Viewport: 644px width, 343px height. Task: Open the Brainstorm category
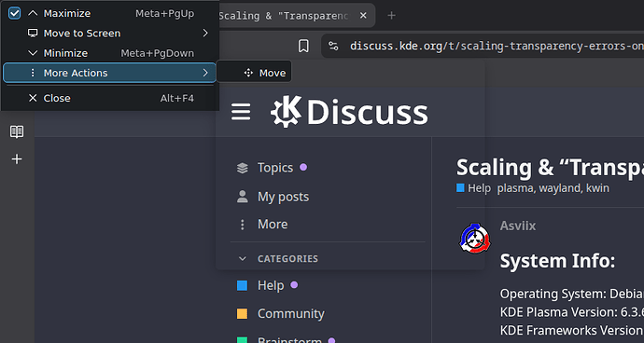(x=289, y=339)
